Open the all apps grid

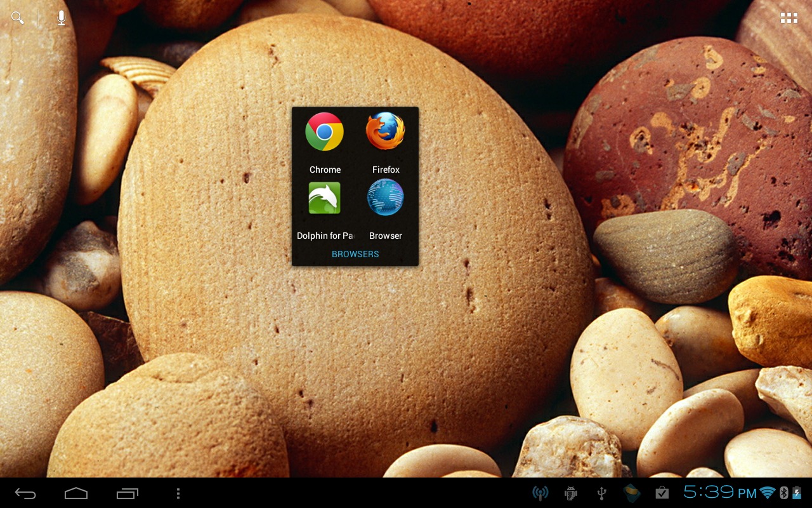789,18
